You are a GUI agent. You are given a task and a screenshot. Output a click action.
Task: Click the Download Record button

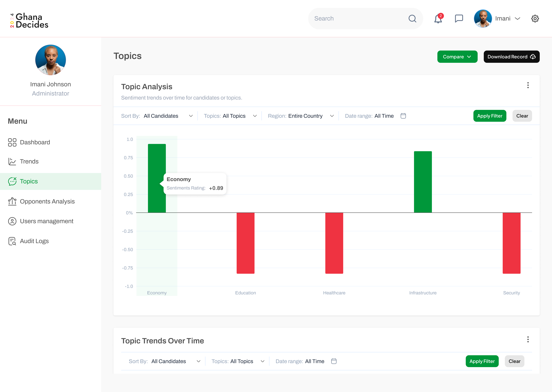pos(511,57)
